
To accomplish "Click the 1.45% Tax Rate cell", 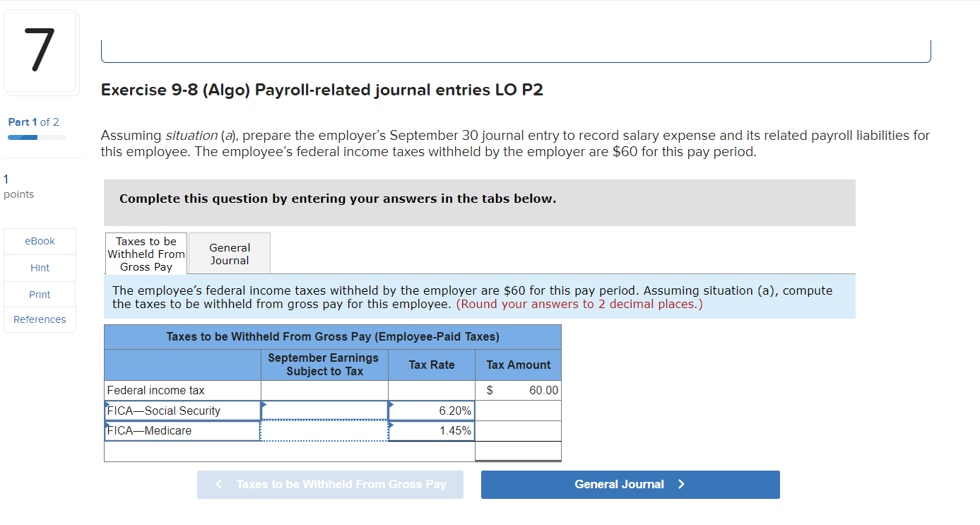I will click(x=431, y=430).
